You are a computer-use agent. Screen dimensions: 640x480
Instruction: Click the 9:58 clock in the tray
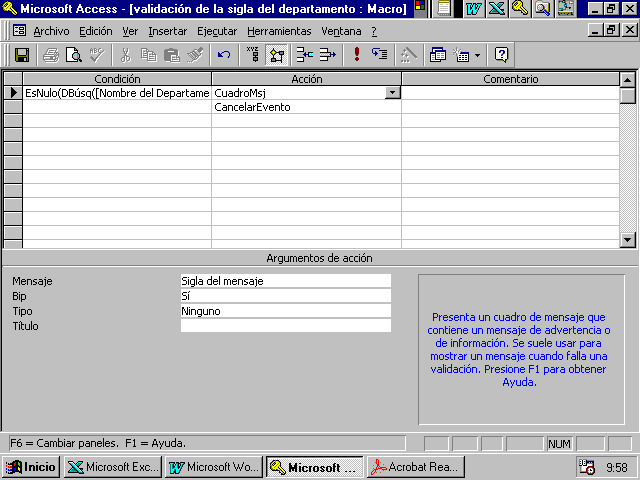(x=616, y=467)
